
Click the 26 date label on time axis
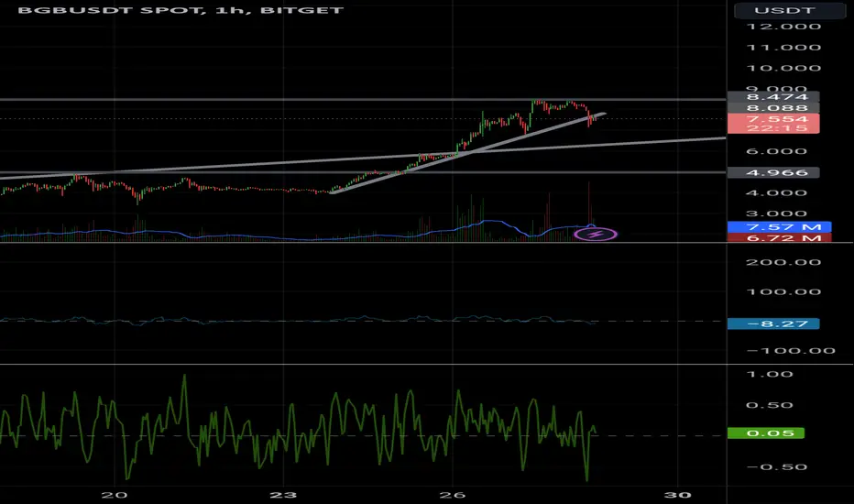point(453,495)
